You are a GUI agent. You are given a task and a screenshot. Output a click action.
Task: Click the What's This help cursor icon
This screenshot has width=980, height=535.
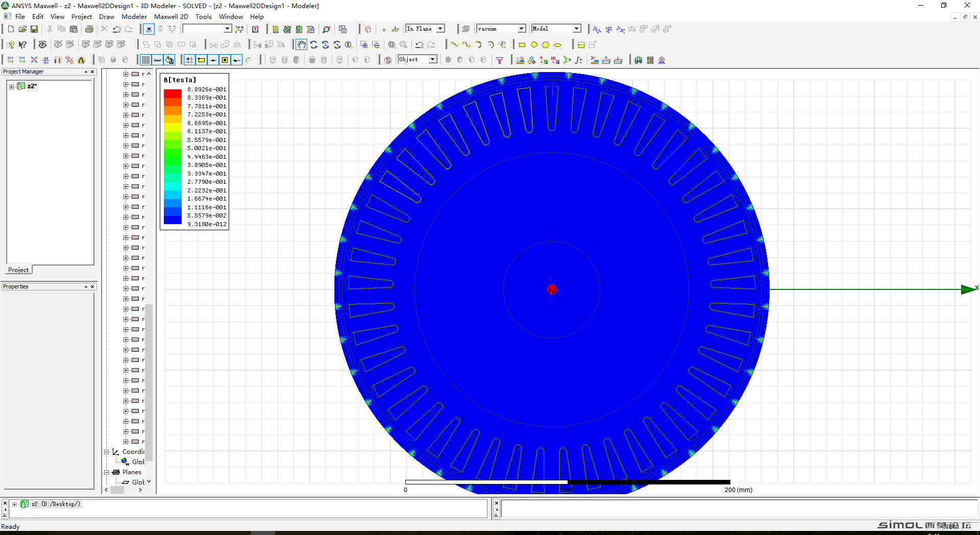click(x=22, y=45)
